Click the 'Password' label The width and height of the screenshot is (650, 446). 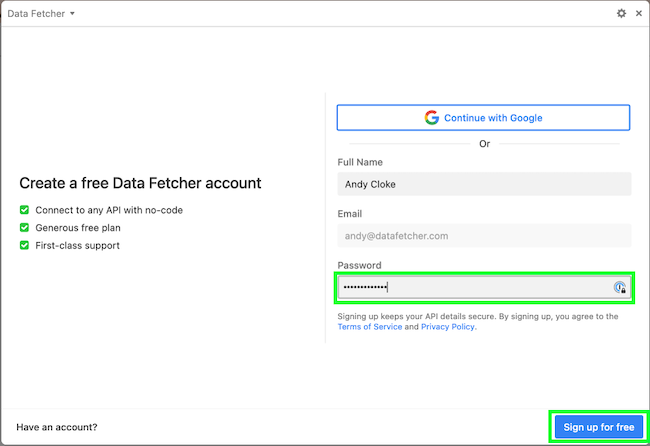tap(359, 265)
